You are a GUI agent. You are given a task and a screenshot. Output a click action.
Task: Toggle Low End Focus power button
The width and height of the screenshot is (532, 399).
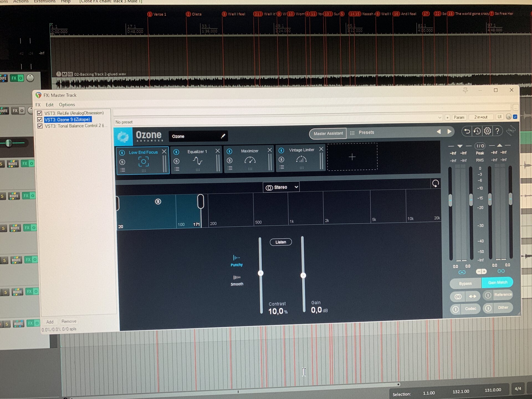[x=122, y=153]
